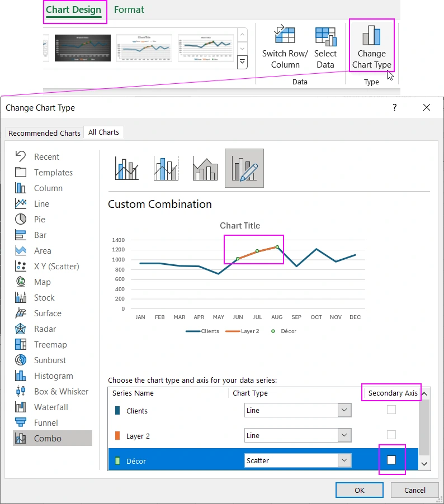Switch to the Recommended Charts tab
The height and width of the screenshot is (504, 444).
(x=44, y=133)
